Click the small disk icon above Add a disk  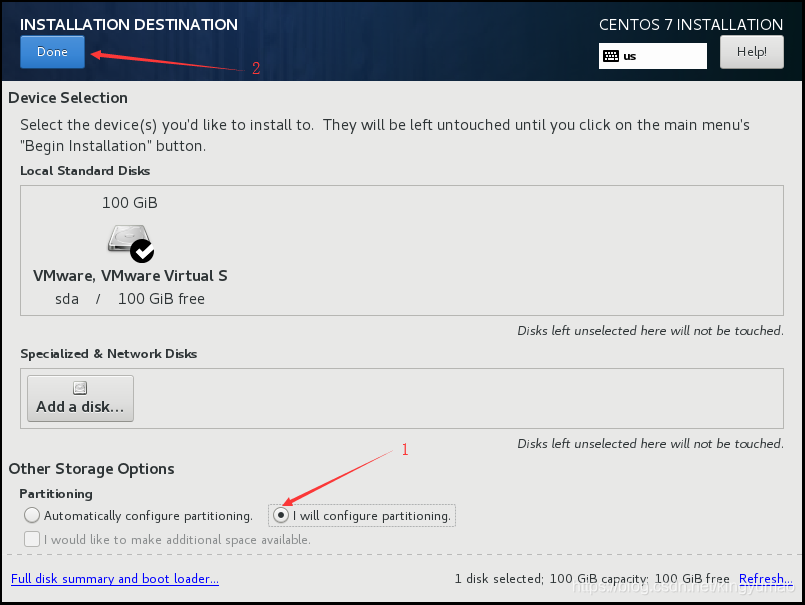click(x=80, y=388)
